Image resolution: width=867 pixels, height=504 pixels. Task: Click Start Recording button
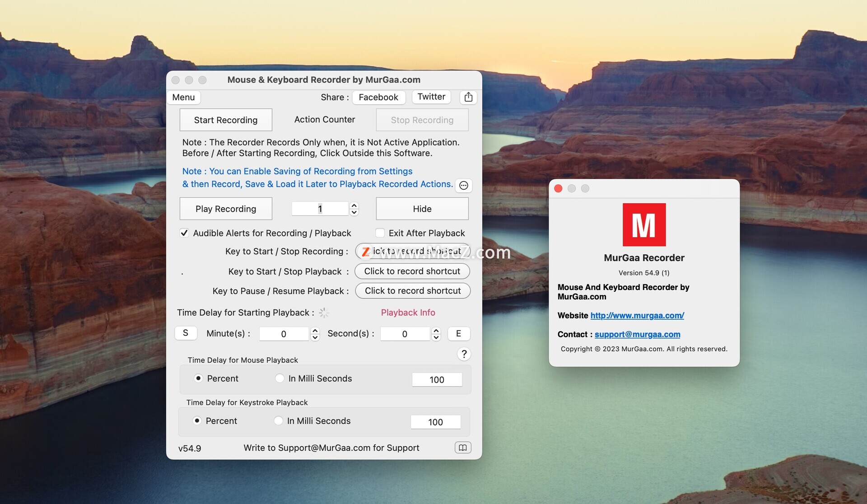(x=226, y=120)
